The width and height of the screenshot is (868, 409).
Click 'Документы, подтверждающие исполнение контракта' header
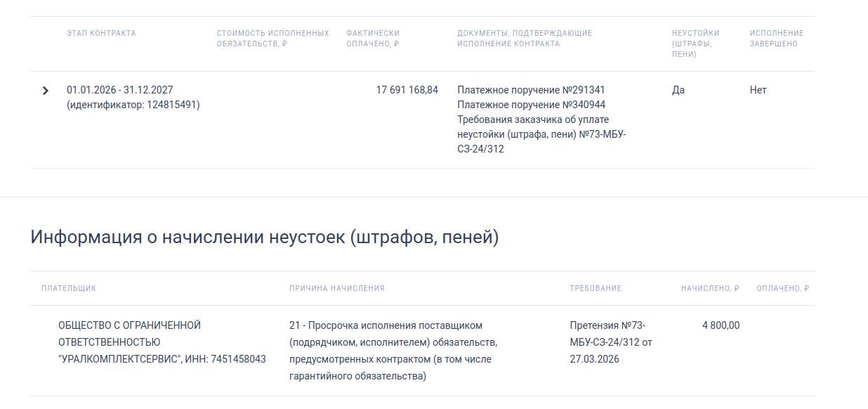pos(524,38)
